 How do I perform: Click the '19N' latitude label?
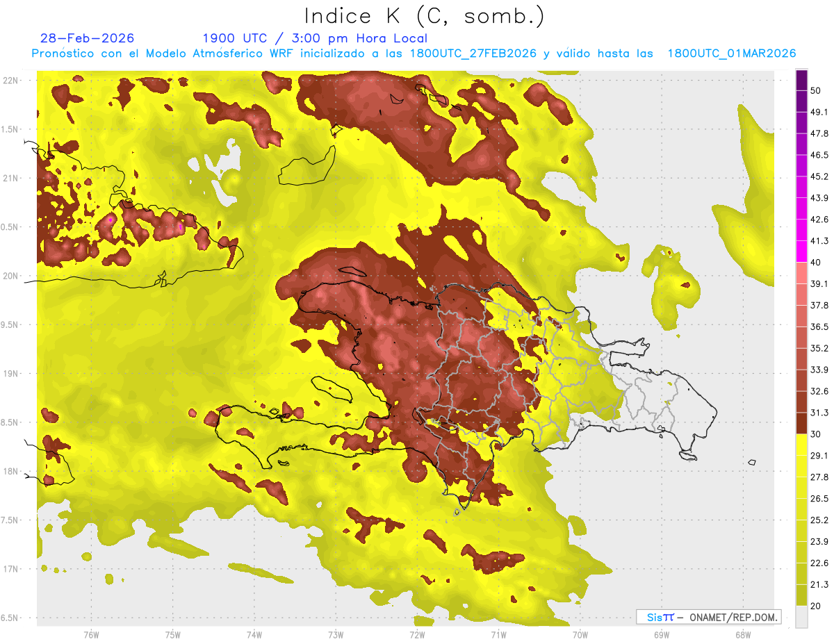tap(10, 374)
